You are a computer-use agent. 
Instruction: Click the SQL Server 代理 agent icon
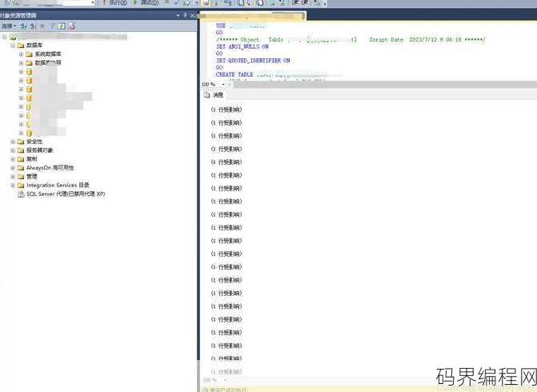click(21, 194)
